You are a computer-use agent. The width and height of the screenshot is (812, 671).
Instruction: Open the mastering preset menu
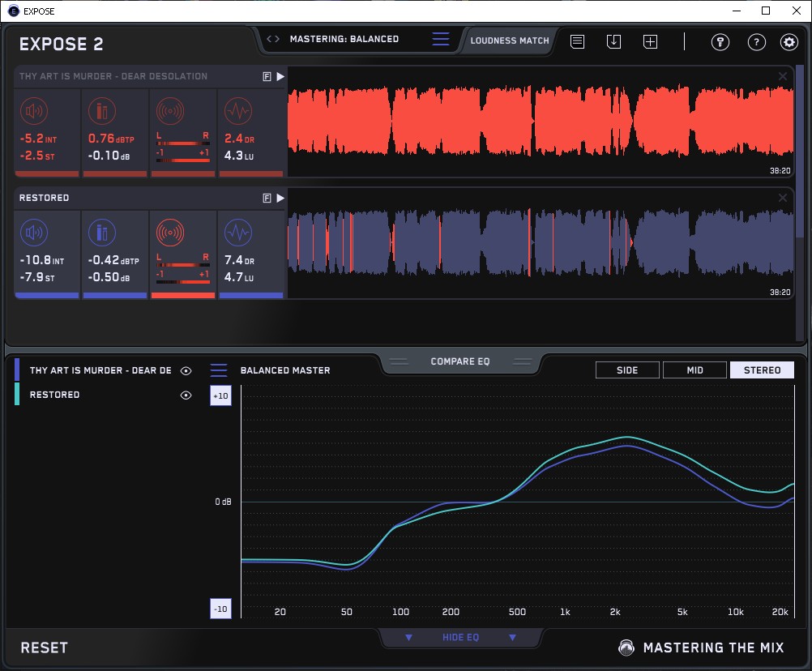tap(440, 39)
